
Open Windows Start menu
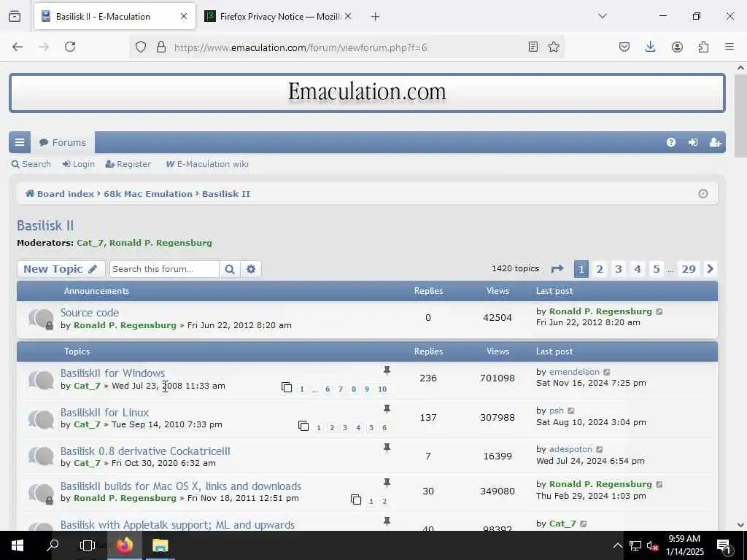click(18, 545)
